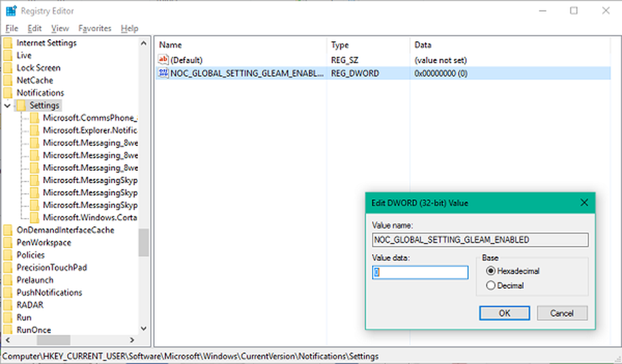Viewport: 622px width, 364px height.
Task: Select the Hexadecimal base option
Action: (491, 271)
